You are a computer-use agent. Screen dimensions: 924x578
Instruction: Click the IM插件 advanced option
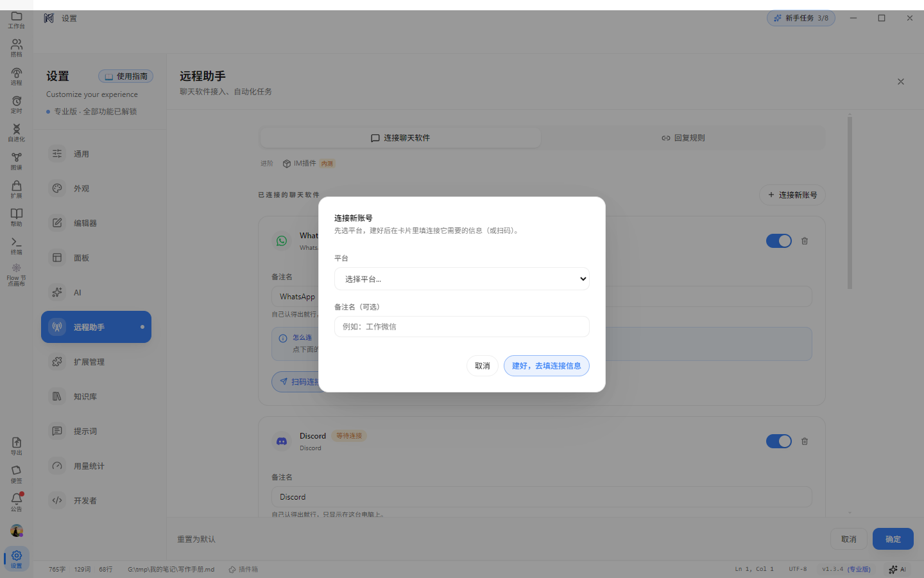click(309, 164)
